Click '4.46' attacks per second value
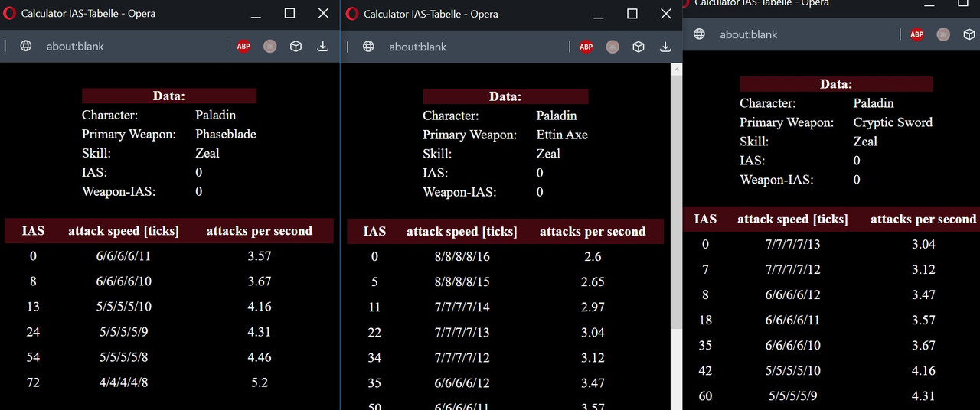This screenshot has height=410, width=980. [260, 357]
